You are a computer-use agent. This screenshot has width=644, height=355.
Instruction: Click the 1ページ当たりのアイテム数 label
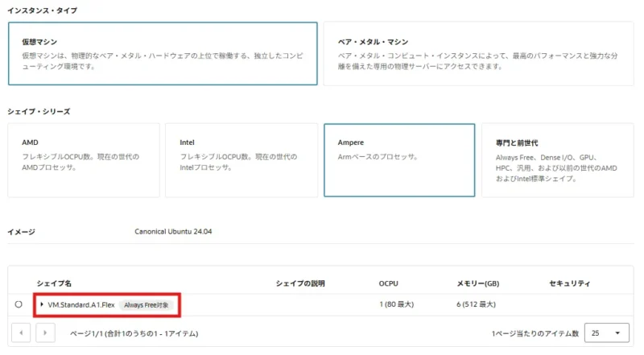535,333
